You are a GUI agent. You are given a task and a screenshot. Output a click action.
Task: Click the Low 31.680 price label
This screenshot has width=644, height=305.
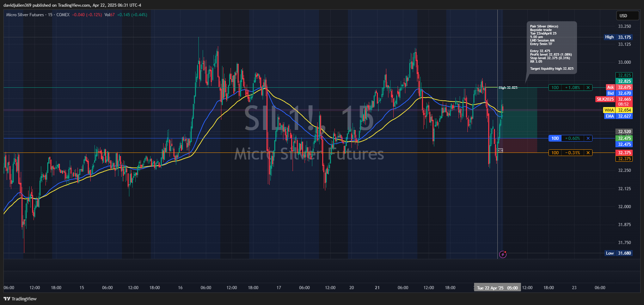pos(619,253)
